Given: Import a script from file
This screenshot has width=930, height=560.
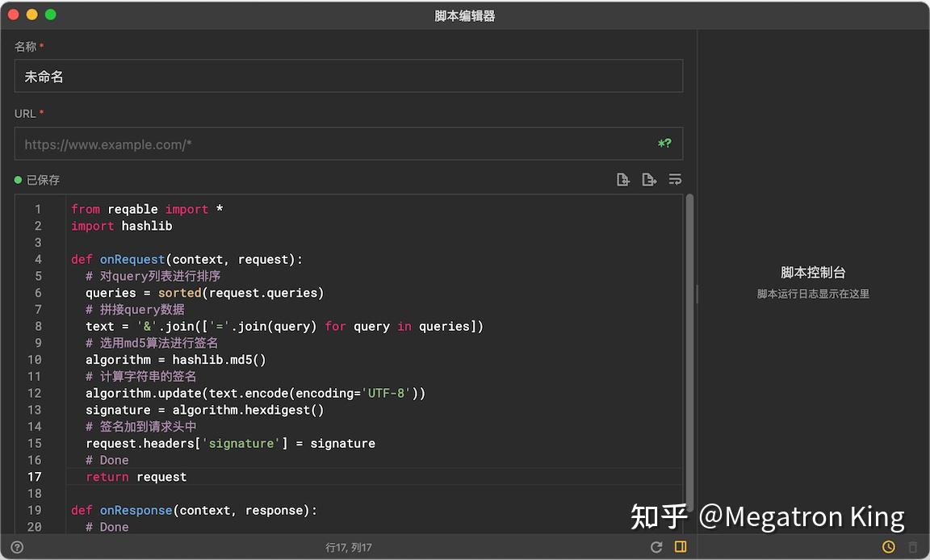Looking at the screenshot, I should tap(622, 179).
